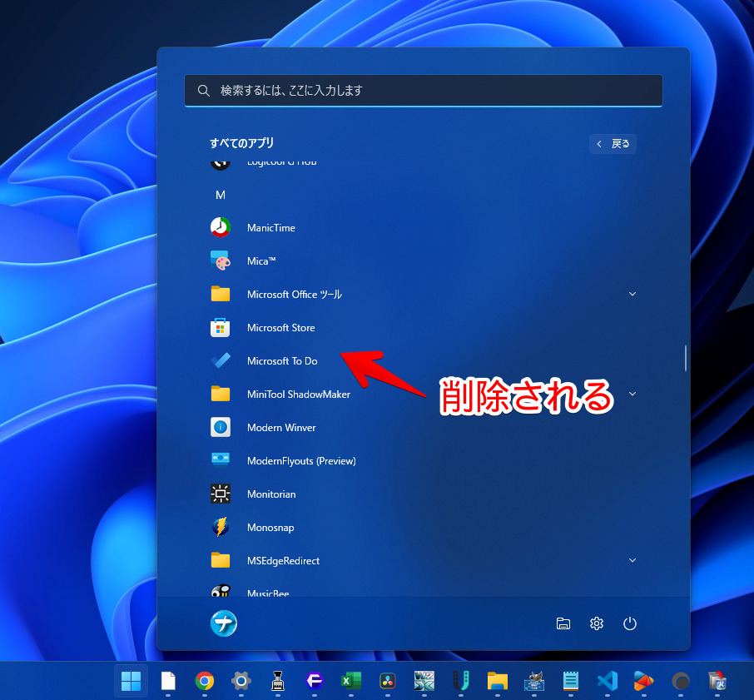This screenshot has width=754, height=700.
Task: Open the gear-ring settings app on taskbar
Action: [241, 681]
